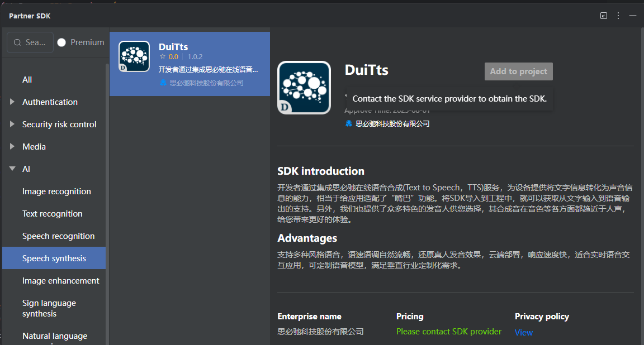Open the Privacy policy View link

524,332
